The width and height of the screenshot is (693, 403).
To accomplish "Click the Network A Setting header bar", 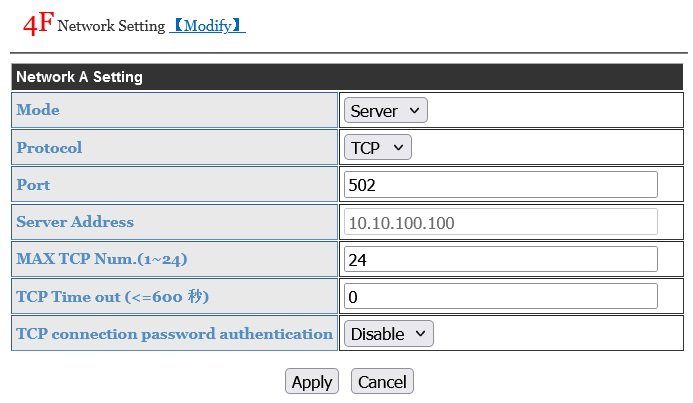I will click(347, 76).
